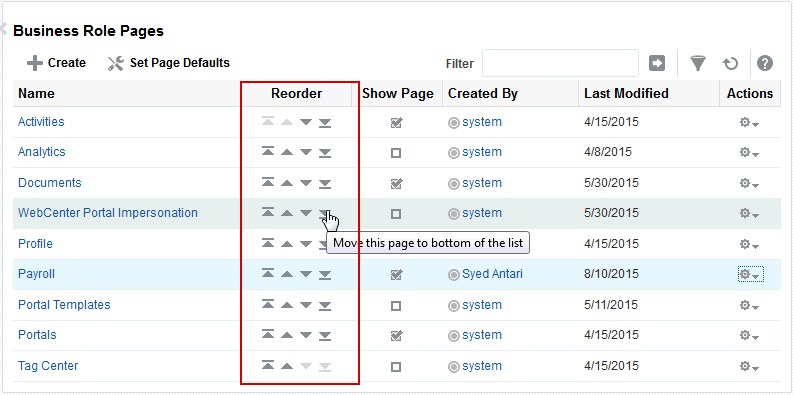Expand Actions menu for Tag Center
Viewport: 793px width, 395px height.
coord(750,366)
